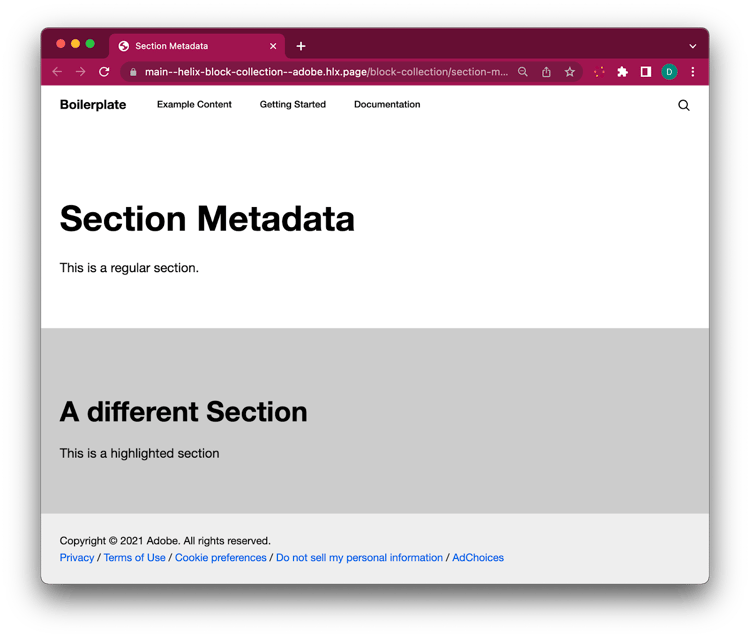Expand the tab search chevron
This screenshot has width=750, height=638.
pos(692,46)
